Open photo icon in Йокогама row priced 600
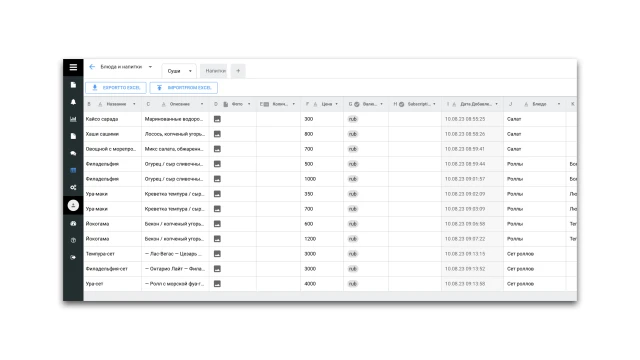The width and height of the screenshot is (640, 360). pos(217,224)
